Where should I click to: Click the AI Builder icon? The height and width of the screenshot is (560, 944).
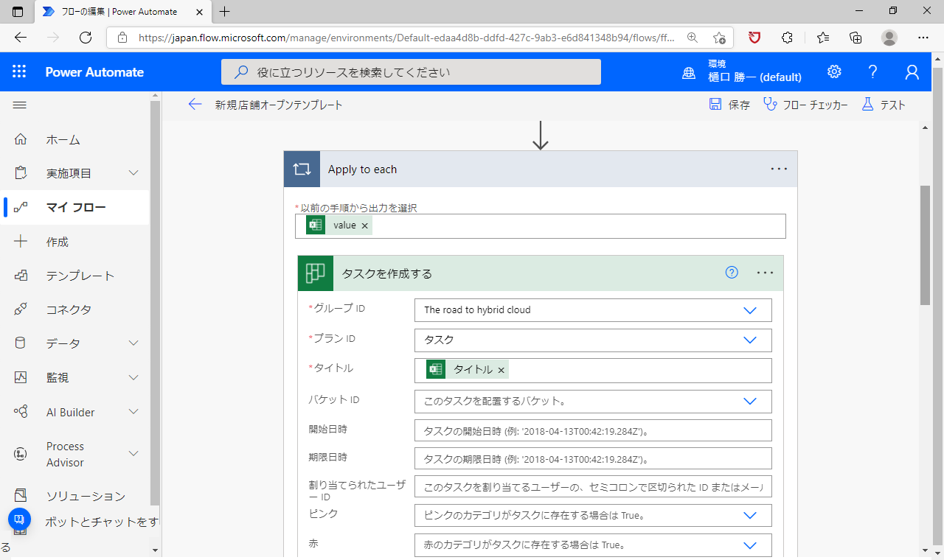21,412
